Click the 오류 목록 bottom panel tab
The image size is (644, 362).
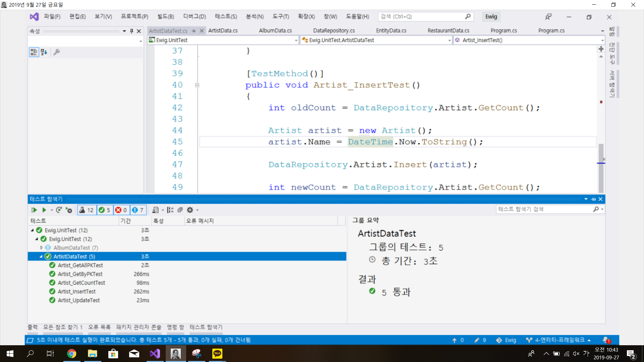coord(99,327)
